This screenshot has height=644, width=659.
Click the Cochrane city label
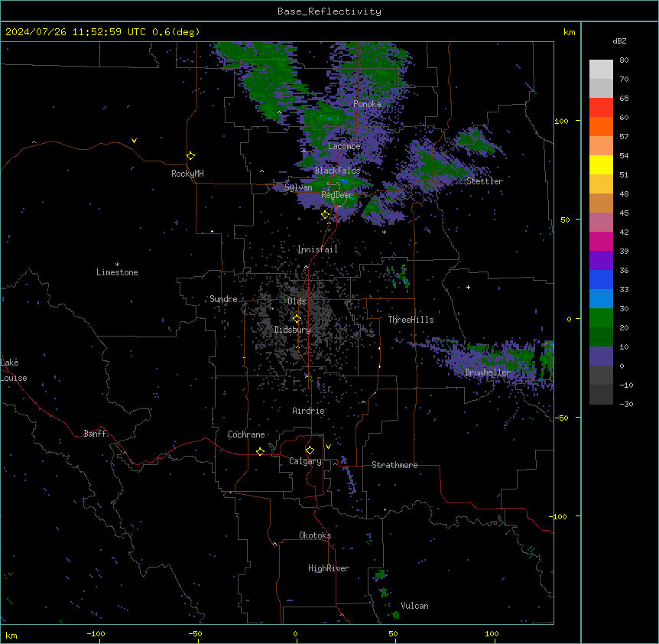pyautogui.click(x=246, y=434)
